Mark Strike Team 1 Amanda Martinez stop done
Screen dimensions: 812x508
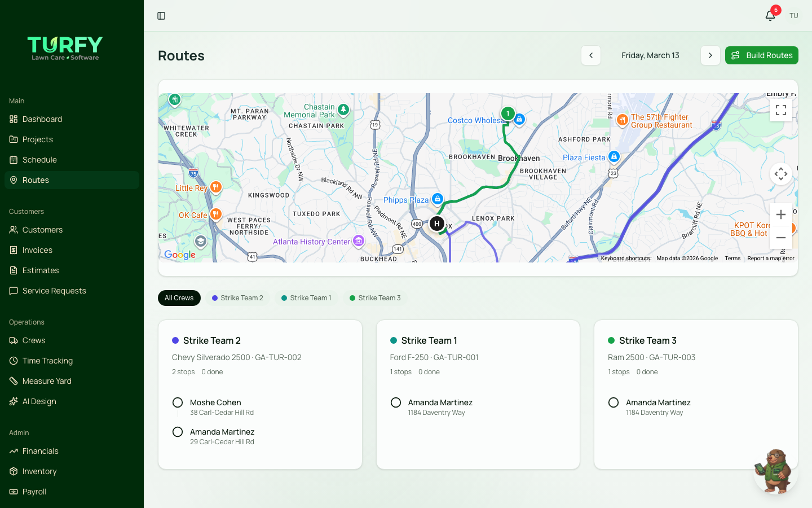(396, 402)
